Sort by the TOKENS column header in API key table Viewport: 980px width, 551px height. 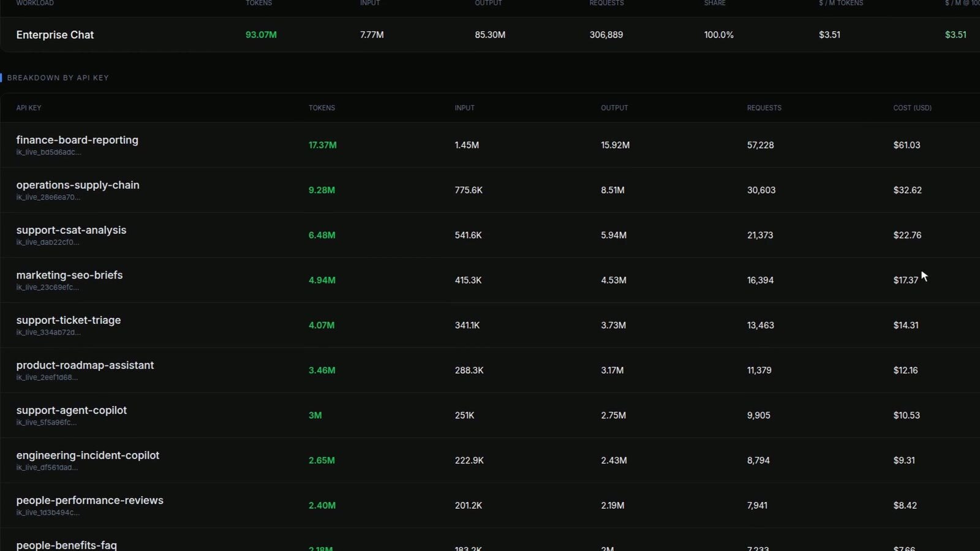322,108
